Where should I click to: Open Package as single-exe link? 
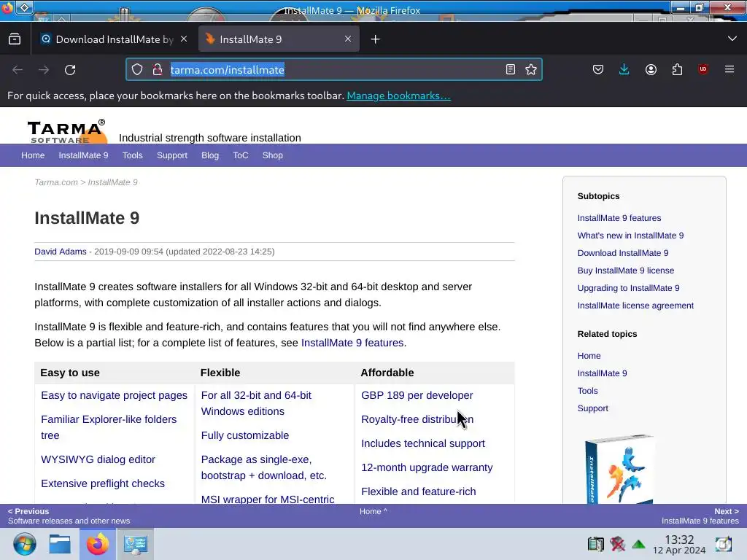tap(264, 467)
